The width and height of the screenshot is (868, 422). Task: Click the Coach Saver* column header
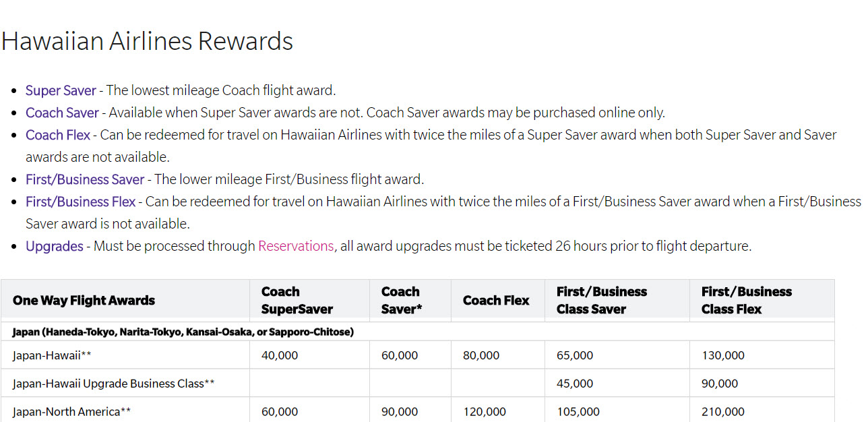[x=402, y=301]
